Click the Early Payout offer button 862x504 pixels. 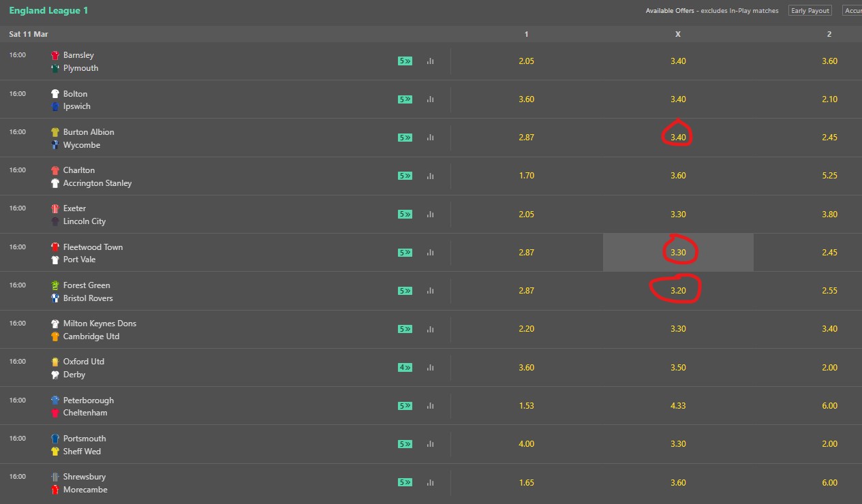pyautogui.click(x=810, y=11)
